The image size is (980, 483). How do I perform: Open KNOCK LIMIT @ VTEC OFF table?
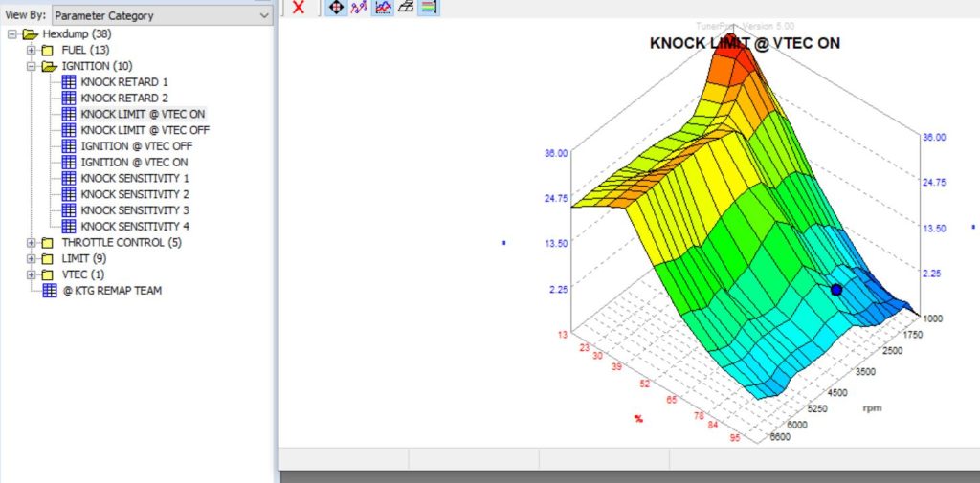click(x=145, y=130)
